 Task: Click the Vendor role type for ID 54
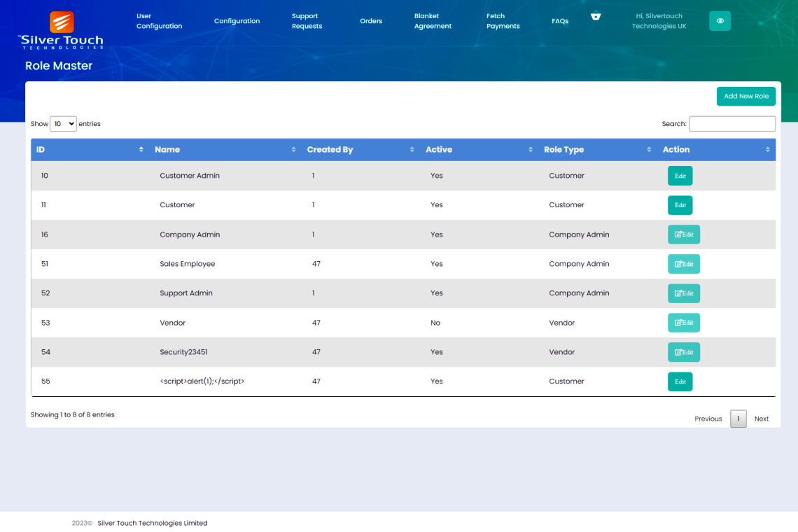pos(562,352)
